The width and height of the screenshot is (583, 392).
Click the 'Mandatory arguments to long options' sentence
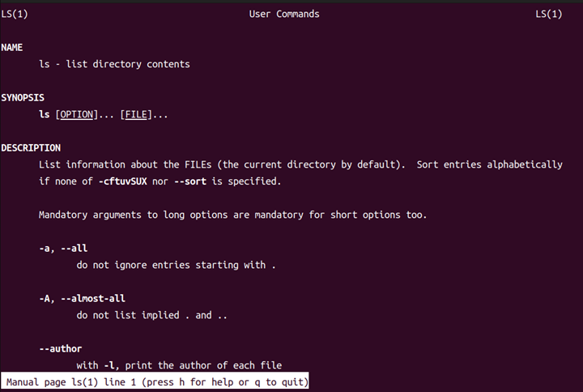click(232, 215)
